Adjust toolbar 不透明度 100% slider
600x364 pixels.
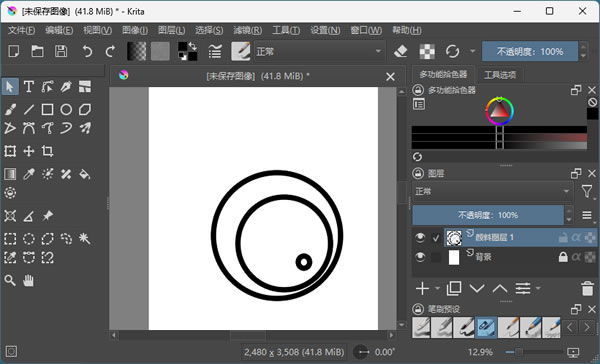coord(530,51)
